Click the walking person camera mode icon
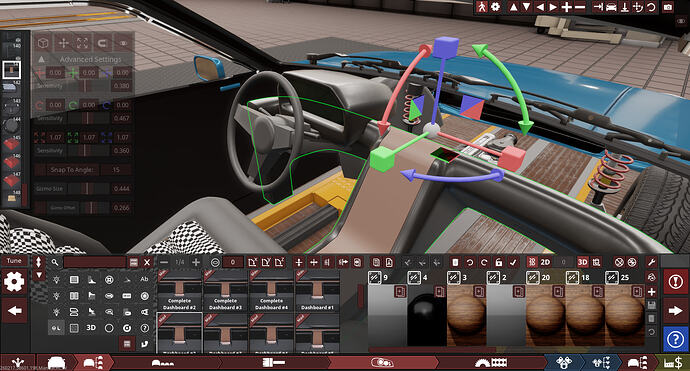This screenshot has height=371, width=690. 482,7
